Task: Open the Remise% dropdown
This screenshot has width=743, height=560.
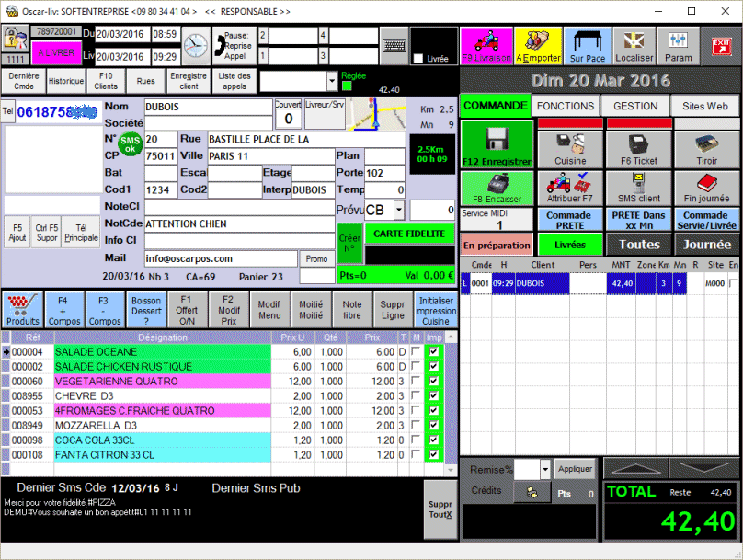Action: coord(544,469)
